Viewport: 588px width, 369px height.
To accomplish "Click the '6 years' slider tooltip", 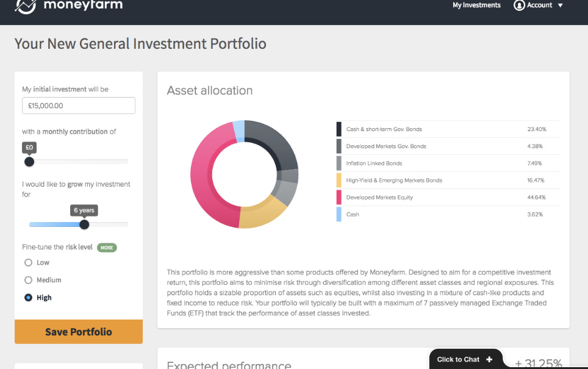I will (84, 210).
